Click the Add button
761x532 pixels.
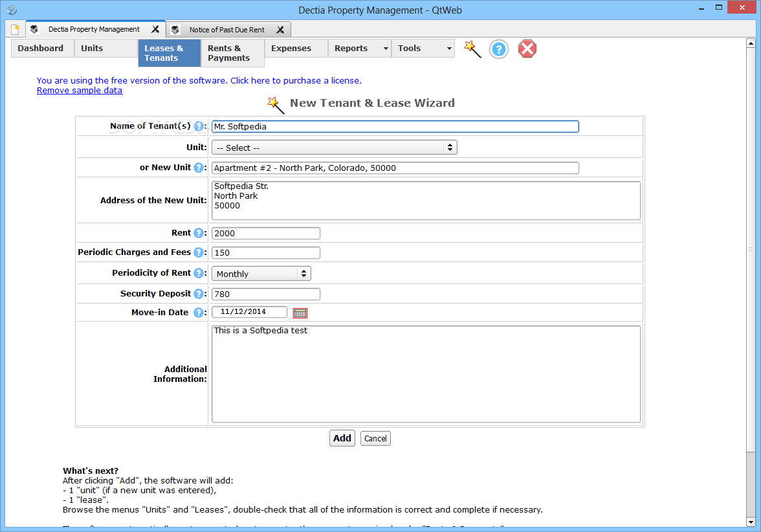tap(342, 438)
